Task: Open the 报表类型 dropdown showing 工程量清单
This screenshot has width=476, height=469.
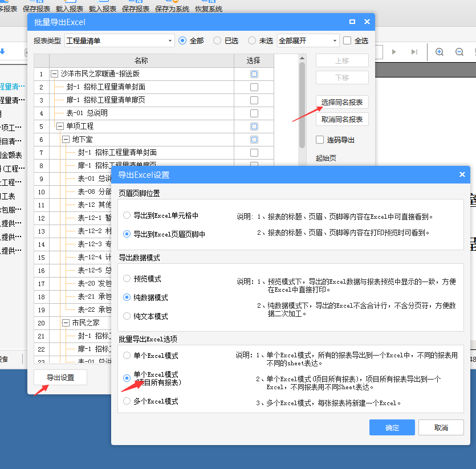Action: [120, 40]
